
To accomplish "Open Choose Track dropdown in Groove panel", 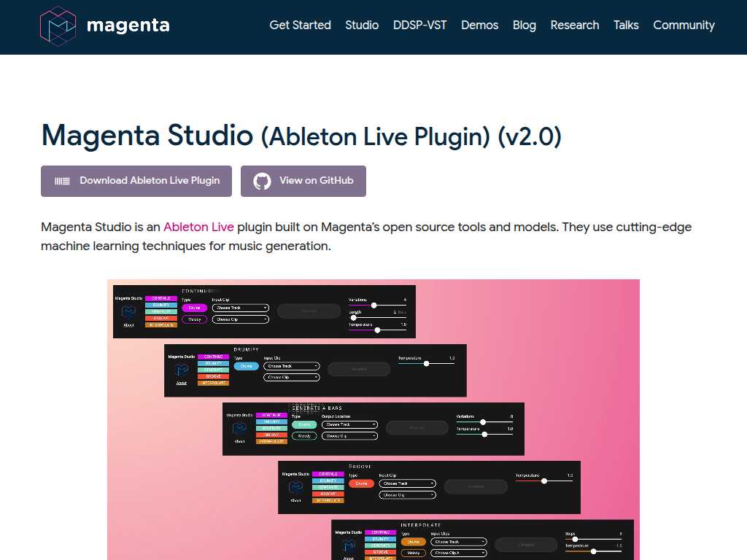I will tap(407, 484).
